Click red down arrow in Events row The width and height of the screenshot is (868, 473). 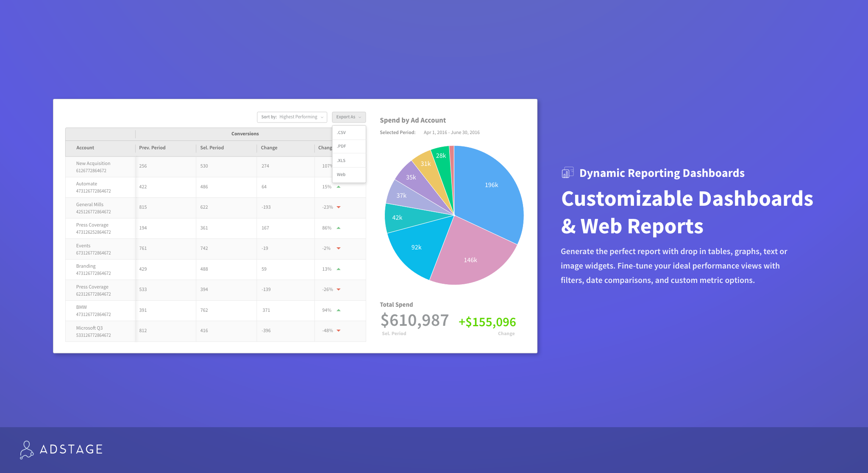click(x=339, y=249)
